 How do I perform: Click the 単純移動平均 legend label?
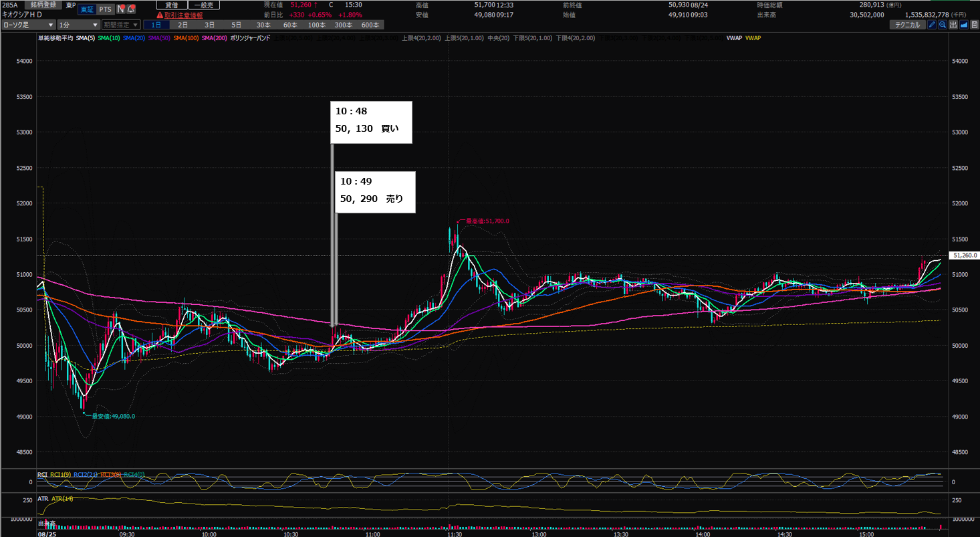pyautogui.click(x=55, y=38)
